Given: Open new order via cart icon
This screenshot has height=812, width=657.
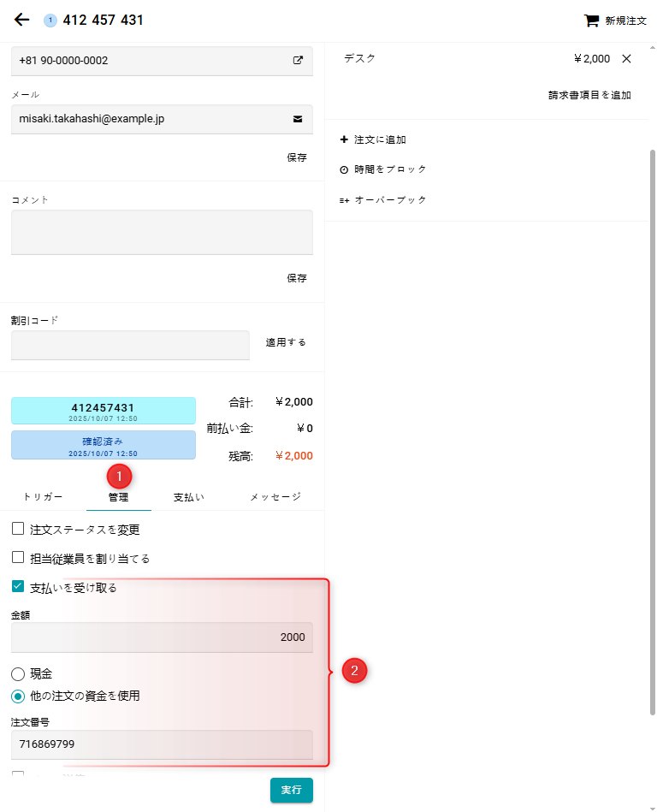Looking at the screenshot, I should (591, 21).
